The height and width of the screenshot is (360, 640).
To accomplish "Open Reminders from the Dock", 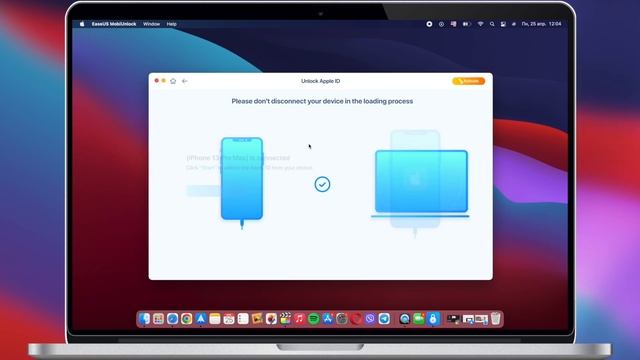I will coord(243,319).
